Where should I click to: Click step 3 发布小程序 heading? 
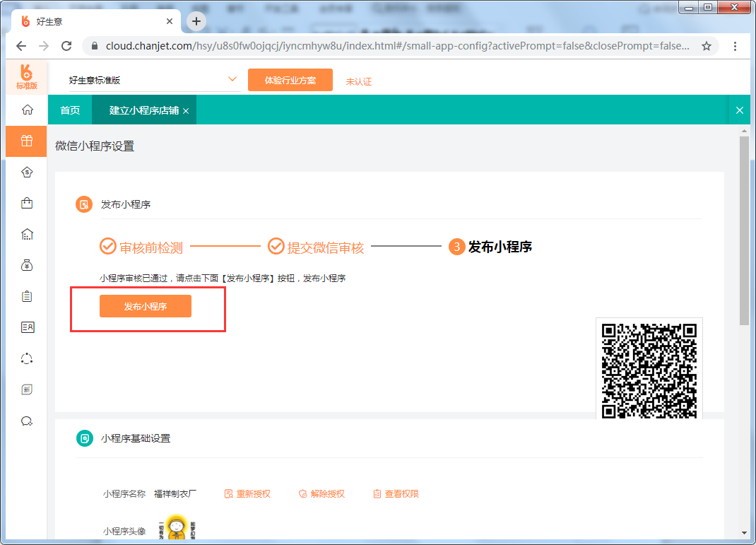pos(490,247)
